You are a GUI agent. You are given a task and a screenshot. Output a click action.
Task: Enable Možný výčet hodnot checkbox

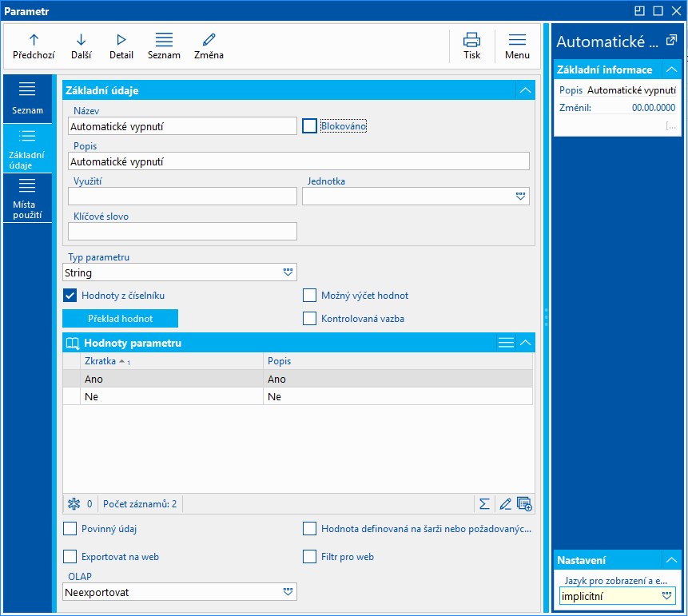coord(309,296)
